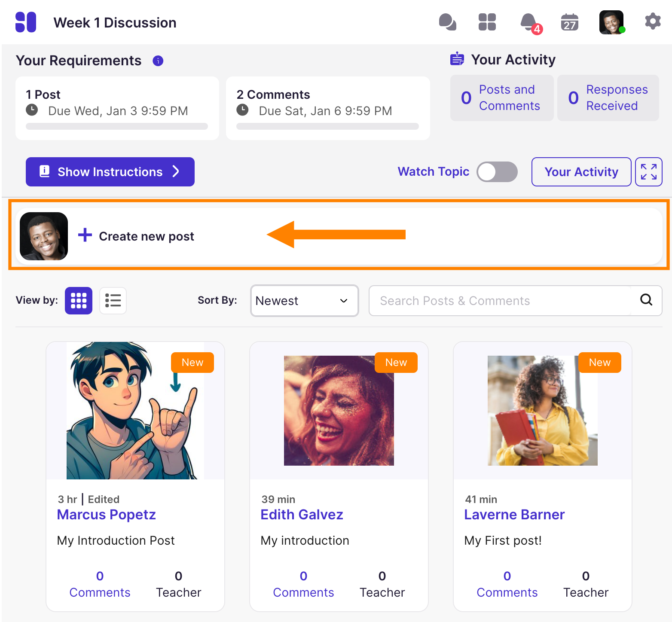Image resolution: width=672 pixels, height=622 pixels.
Task: Open the Newest sort dropdown
Action: click(x=304, y=301)
